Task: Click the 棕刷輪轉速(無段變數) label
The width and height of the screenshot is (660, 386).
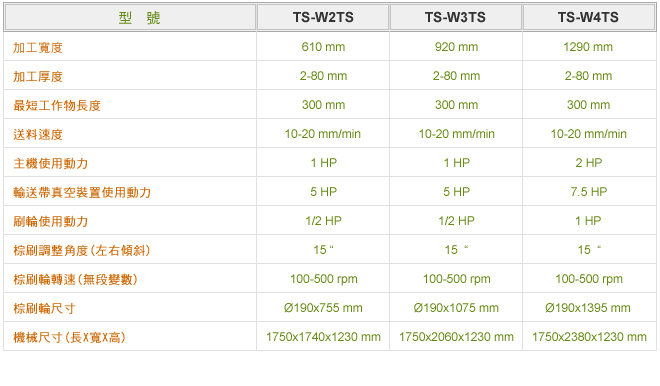Action: pos(75,280)
